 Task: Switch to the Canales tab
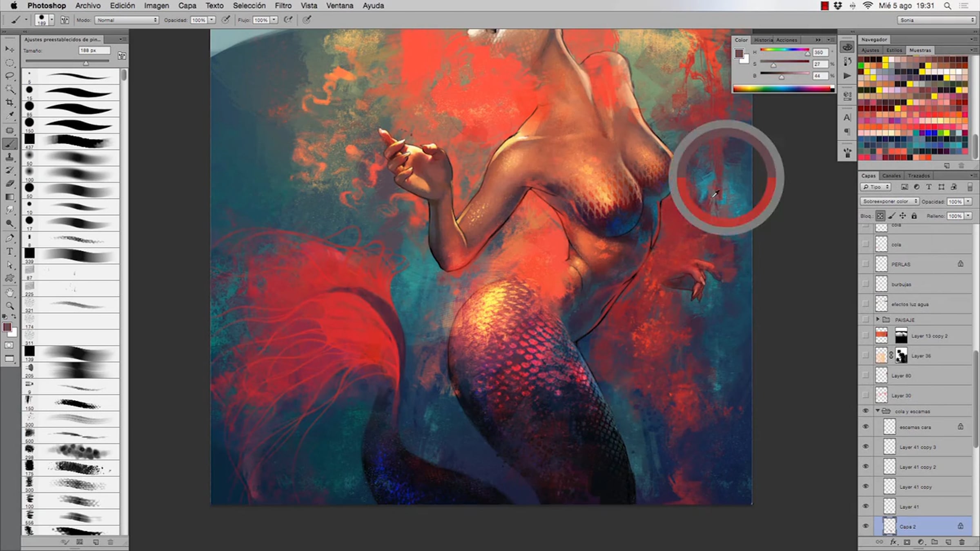(891, 176)
